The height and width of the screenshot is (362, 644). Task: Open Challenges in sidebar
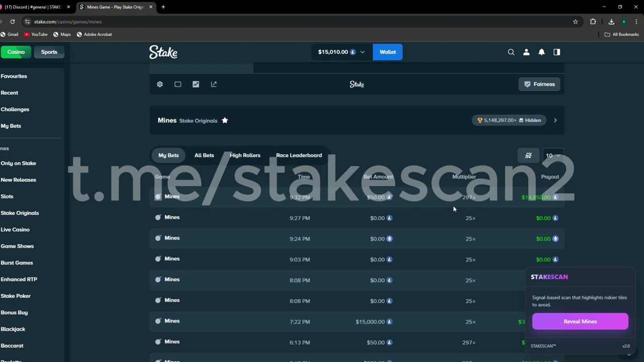pyautogui.click(x=15, y=110)
